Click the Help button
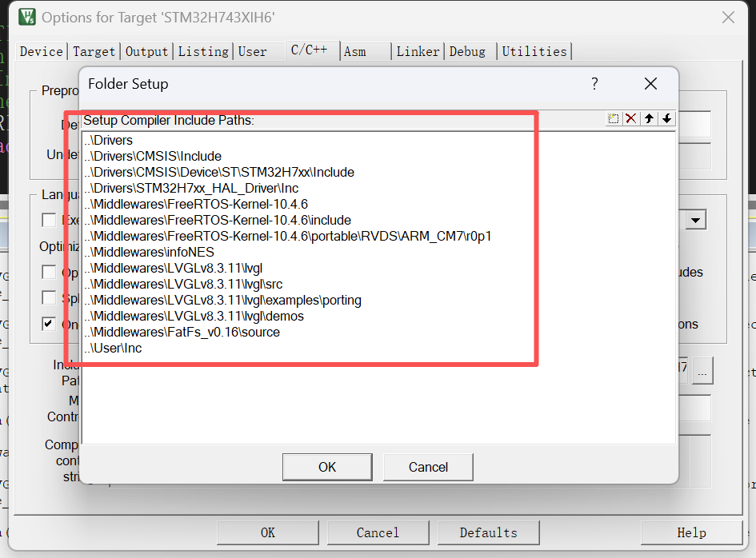Screen dimensions: 756x558 tap(690, 532)
